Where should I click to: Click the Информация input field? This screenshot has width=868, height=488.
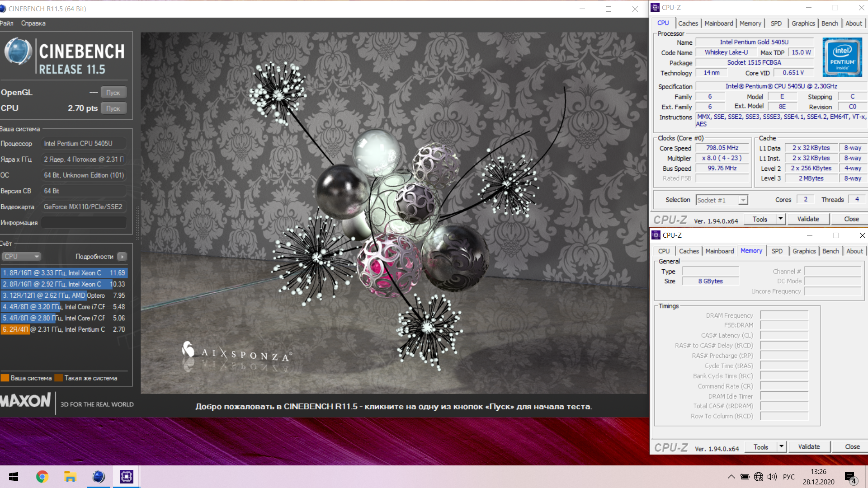(x=84, y=223)
